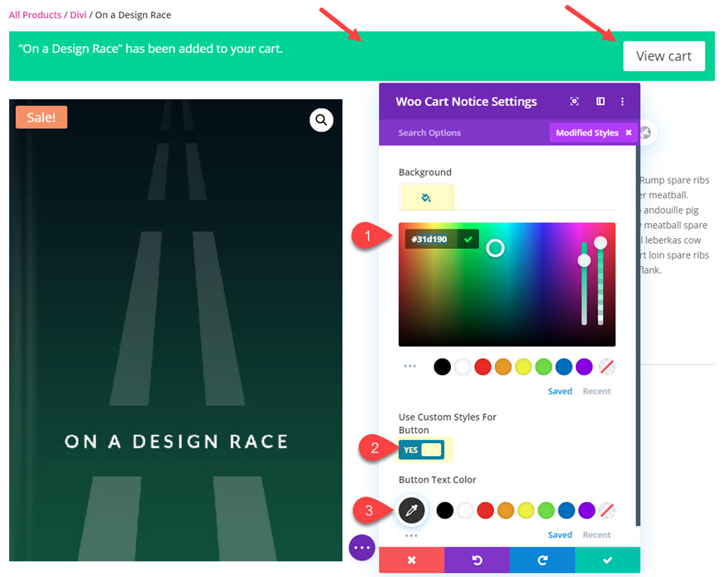Remove the Modified Styles filter
728x577 pixels.
pos(628,132)
